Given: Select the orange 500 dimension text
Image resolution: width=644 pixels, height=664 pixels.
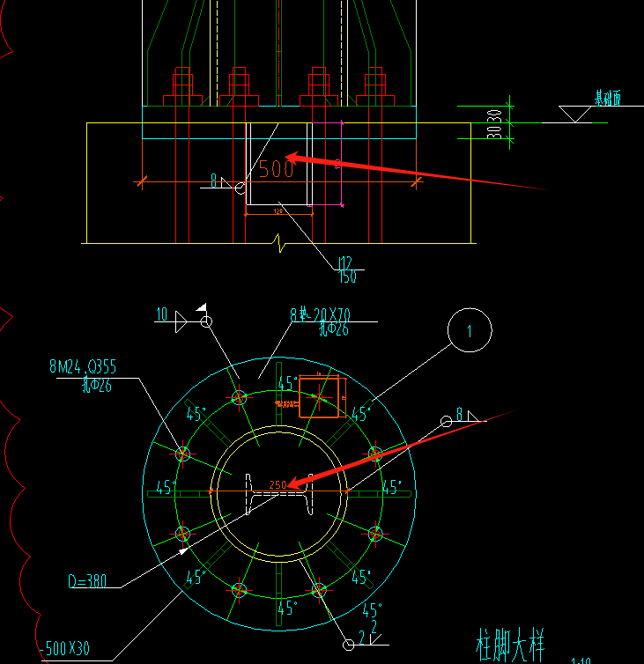Looking at the screenshot, I should [277, 168].
